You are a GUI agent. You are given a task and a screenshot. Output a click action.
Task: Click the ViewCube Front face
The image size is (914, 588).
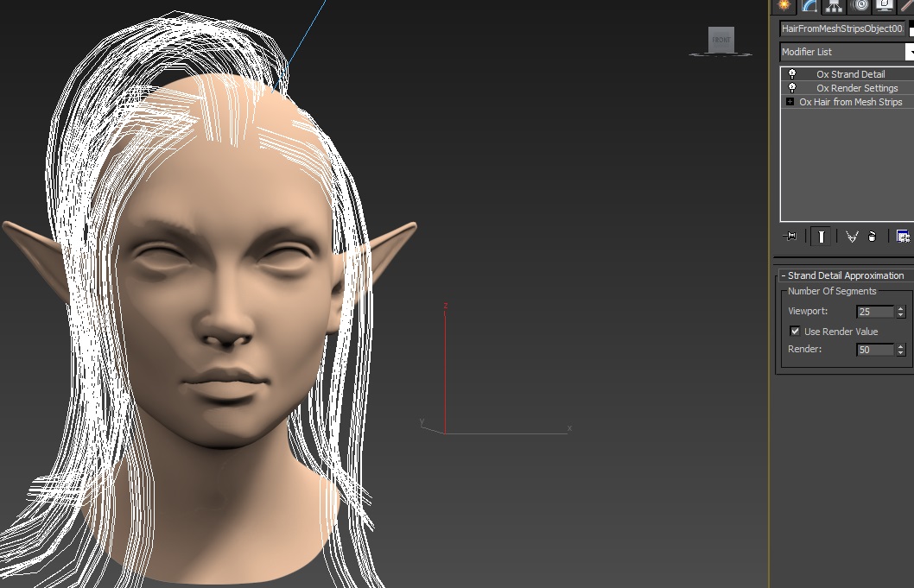click(720, 40)
